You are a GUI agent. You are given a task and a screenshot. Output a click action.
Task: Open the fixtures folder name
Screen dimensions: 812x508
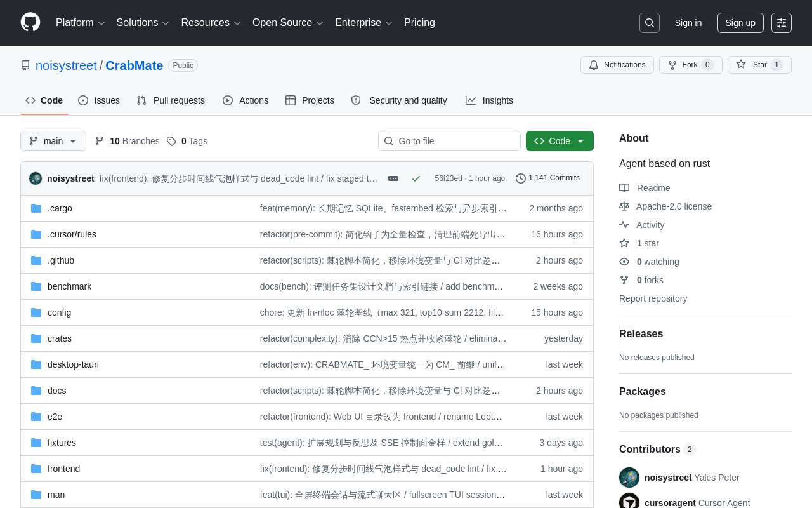[62, 443]
